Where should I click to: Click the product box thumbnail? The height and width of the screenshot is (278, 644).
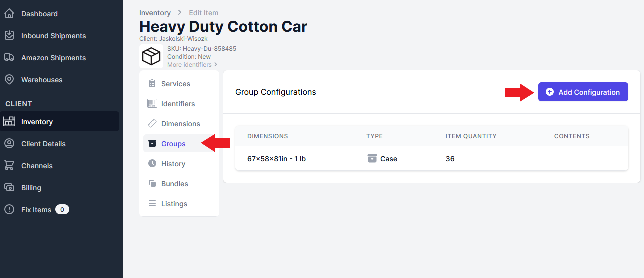click(x=151, y=56)
